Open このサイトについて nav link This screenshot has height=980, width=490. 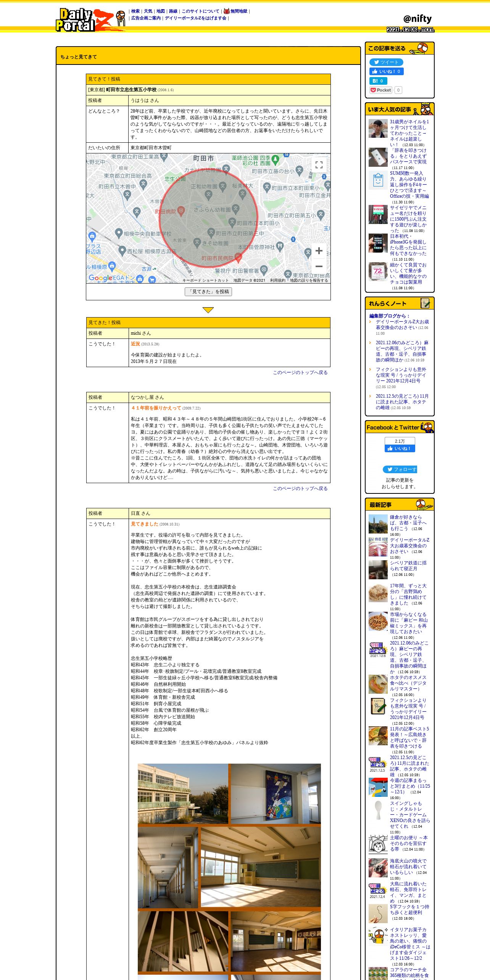pyautogui.click(x=200, y=11)
